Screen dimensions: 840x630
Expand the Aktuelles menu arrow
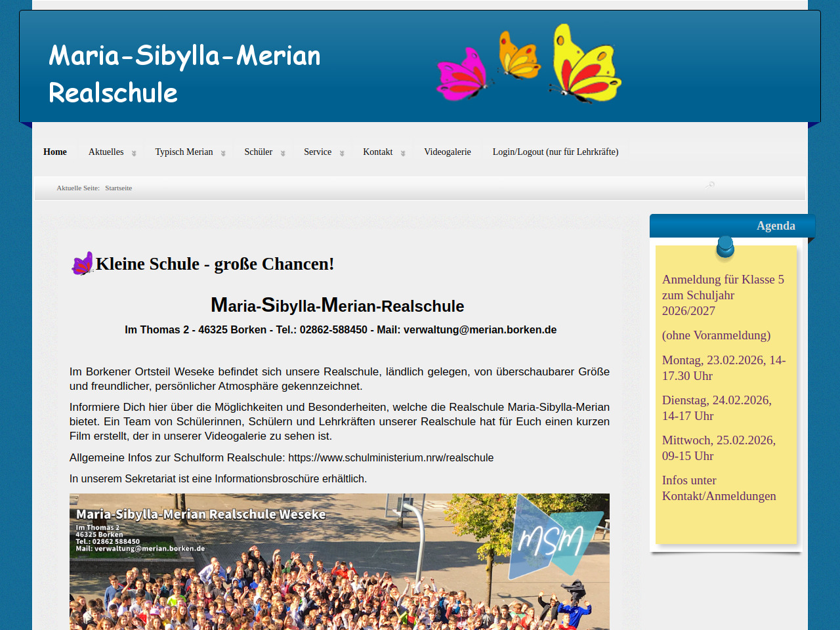point(134,153)
